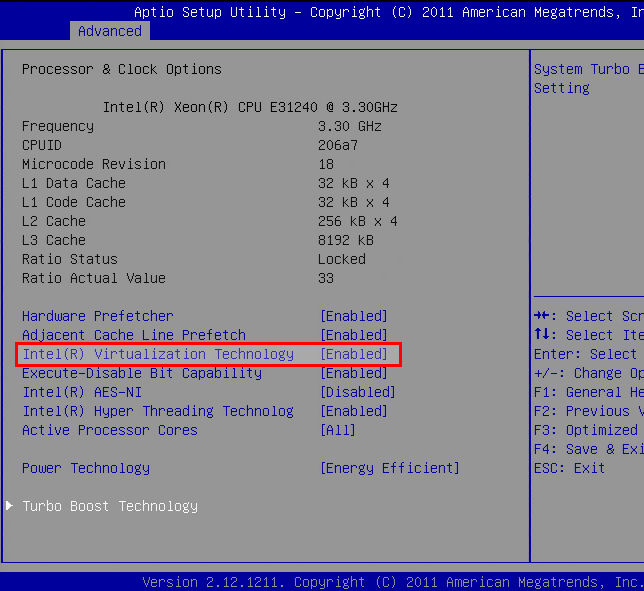Image resolution: width=644 pixels, height=591 pixels.
Task: Toggle the [Enabled] value for Execute-Disable Bit
Action: tap(354, 373)
